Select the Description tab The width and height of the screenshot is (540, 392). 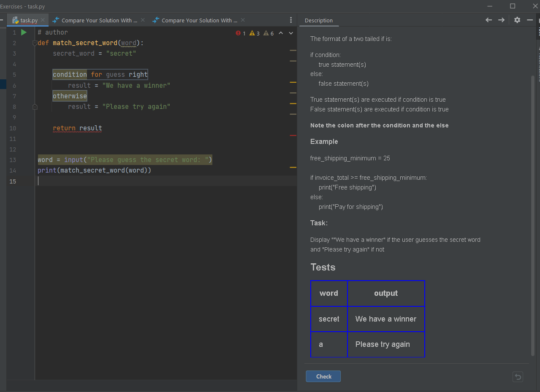[x=318, y=20]
